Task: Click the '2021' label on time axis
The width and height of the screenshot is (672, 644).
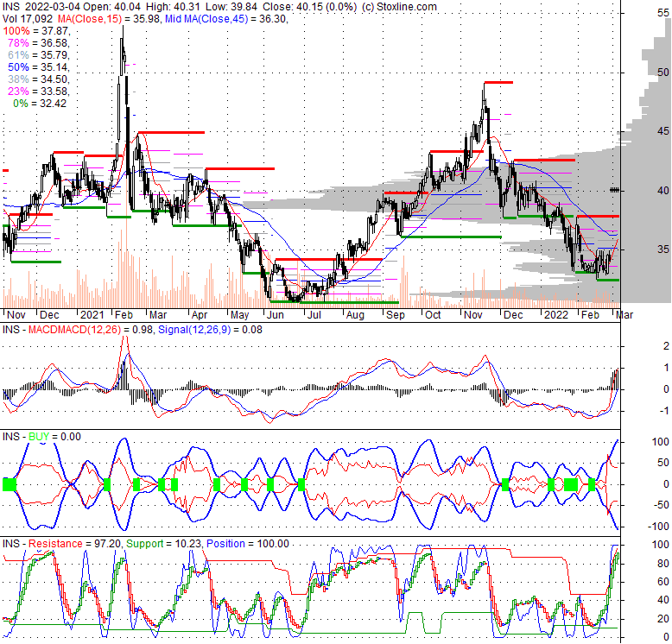Action: coord(92,315)
